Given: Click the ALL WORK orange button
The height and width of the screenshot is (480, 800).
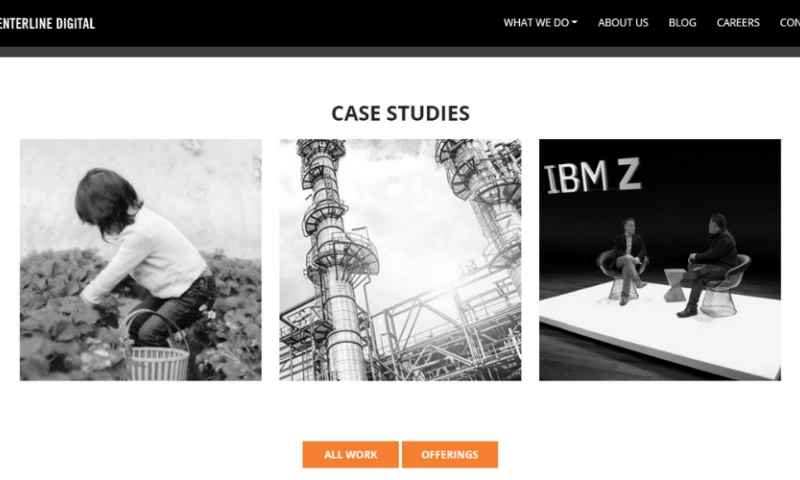Looking at the screenshot, I should [351, 454].
